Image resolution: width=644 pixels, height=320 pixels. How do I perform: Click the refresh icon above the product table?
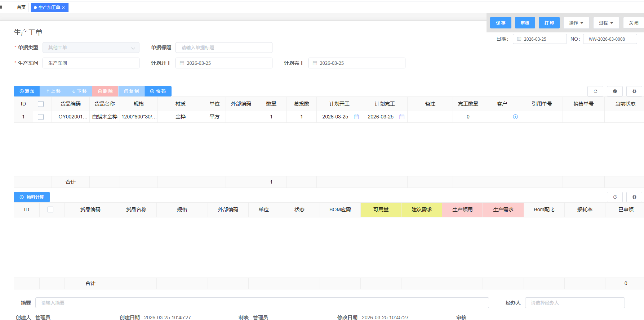coord(595,91)
